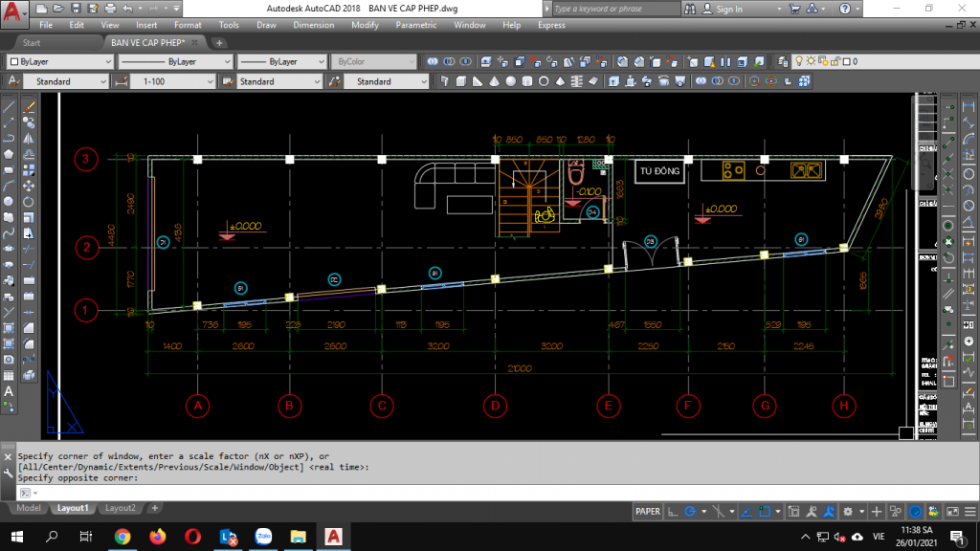Open the lineweight ByLayer dropdown
The height and width of the screenshot is (551, 980).
coord(282,61)
